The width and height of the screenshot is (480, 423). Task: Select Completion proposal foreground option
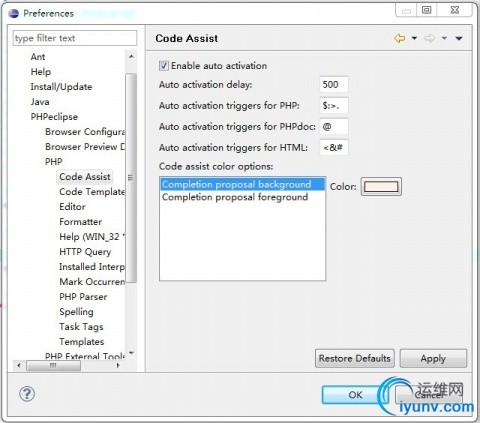(x=242, y=197)
